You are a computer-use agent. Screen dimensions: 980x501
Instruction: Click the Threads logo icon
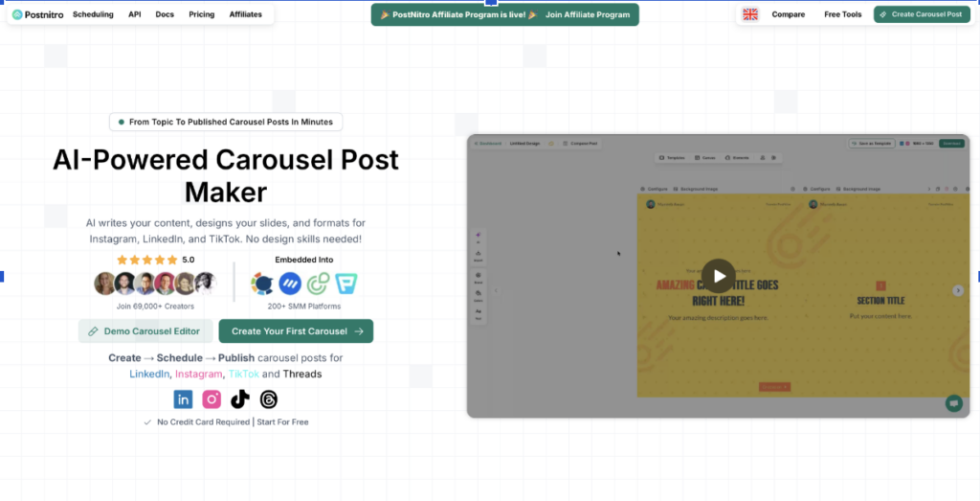(269, 399)
